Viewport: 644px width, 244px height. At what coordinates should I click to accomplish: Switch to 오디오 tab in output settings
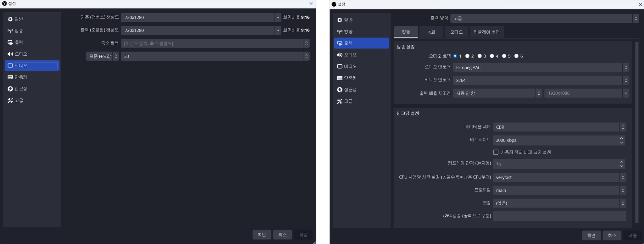tap(456, 32)
